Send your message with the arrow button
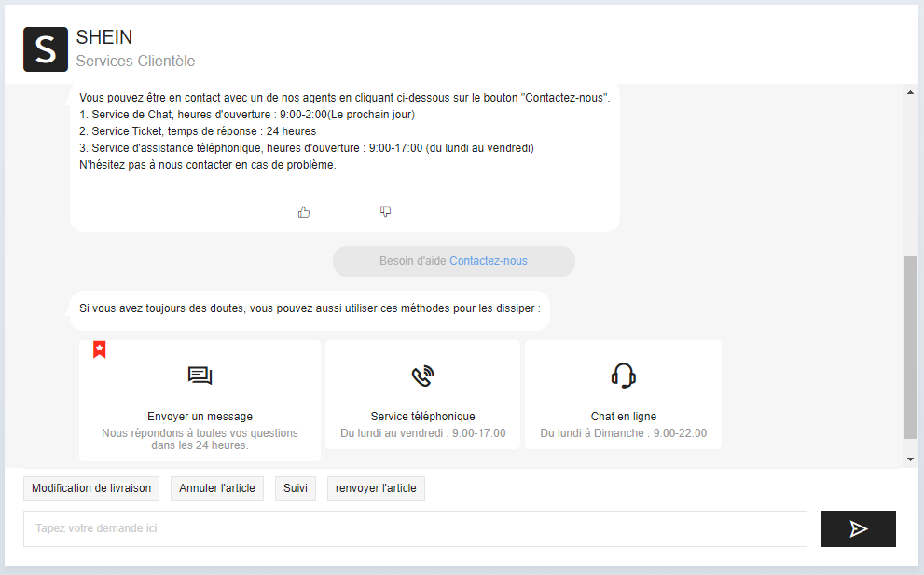Image resolution: width=924 pixels, height=575 pixels. pos(858,528)
